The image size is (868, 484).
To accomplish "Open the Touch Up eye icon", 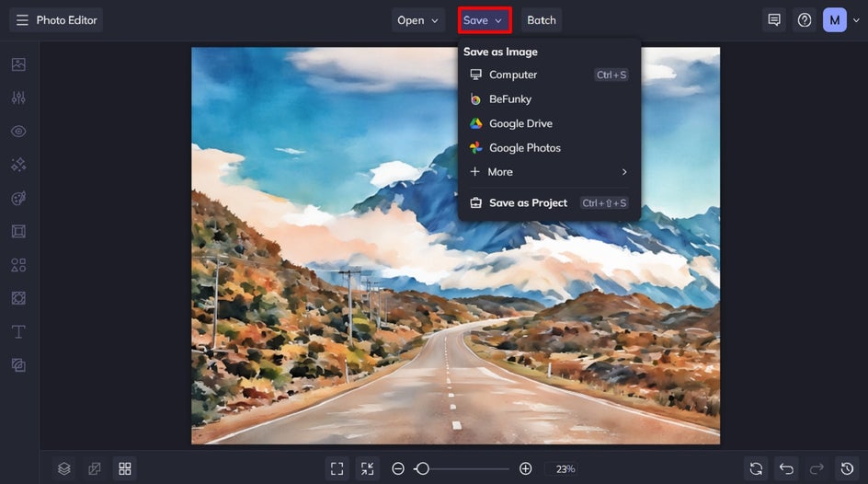I will point(18,132).
